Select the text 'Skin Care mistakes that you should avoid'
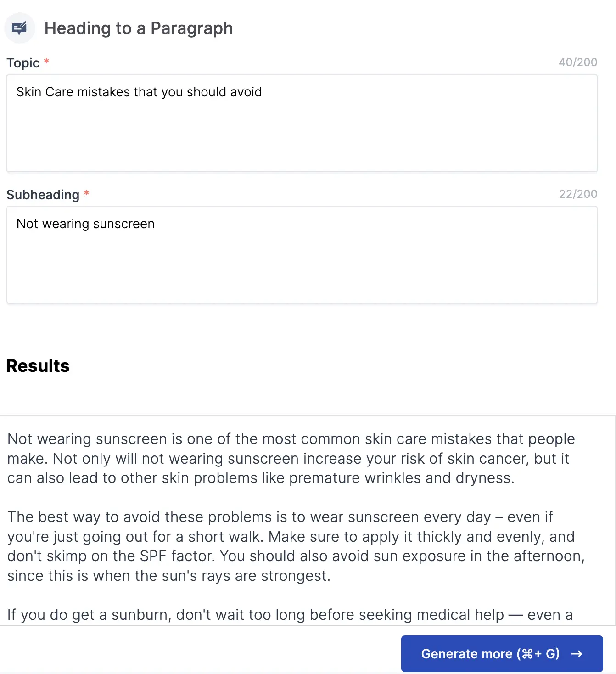 (x=139, y=92)
